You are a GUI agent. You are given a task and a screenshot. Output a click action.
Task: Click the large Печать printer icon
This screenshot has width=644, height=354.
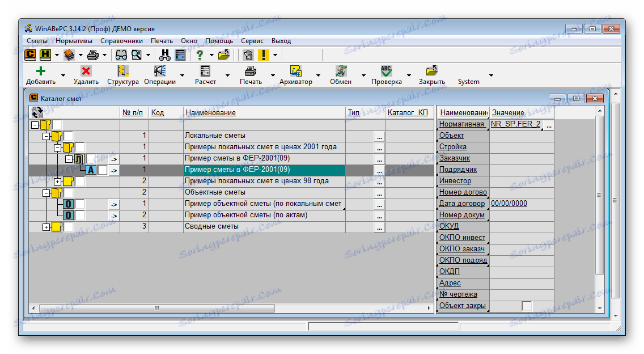coord(251,71)
